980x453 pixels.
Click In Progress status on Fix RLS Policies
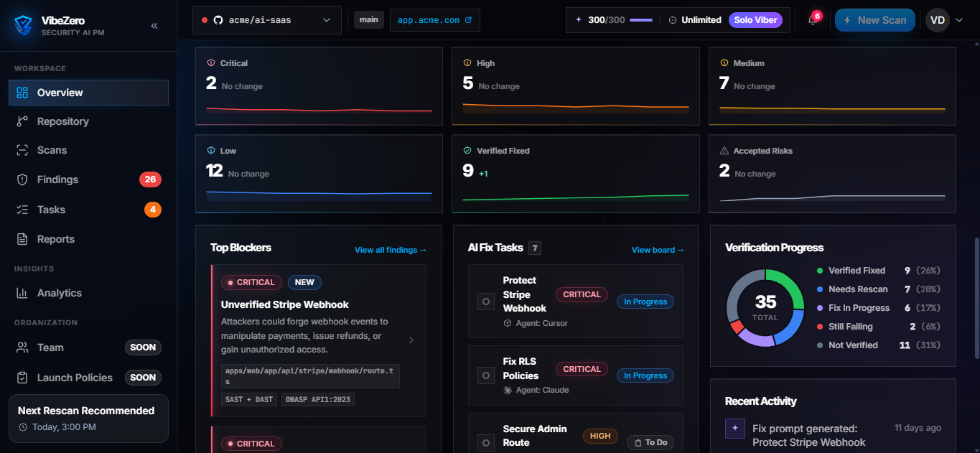(645, 375)
